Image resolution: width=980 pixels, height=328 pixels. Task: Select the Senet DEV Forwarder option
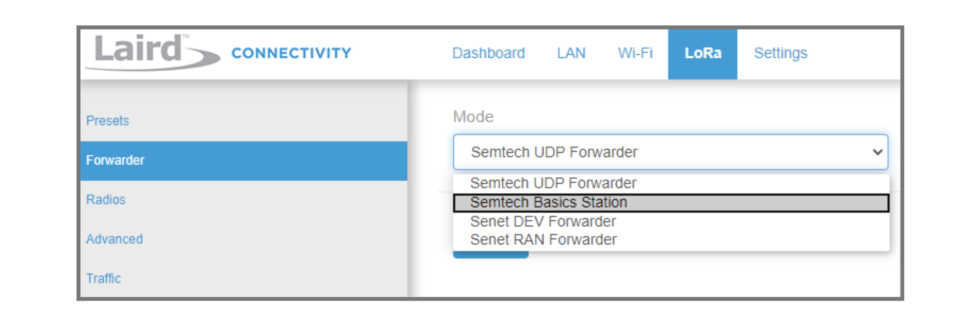[543, 222]
